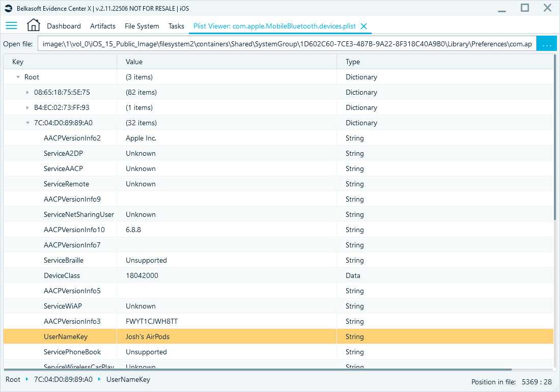Select the Root tree row
The image size is (560, 392).
pyautogui.click(x=278, y=77)
